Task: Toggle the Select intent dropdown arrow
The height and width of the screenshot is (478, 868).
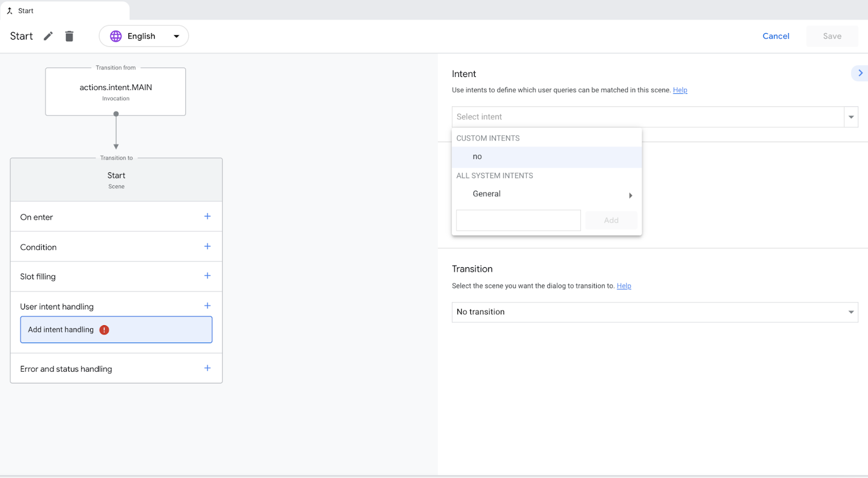Action: [851, 117]
